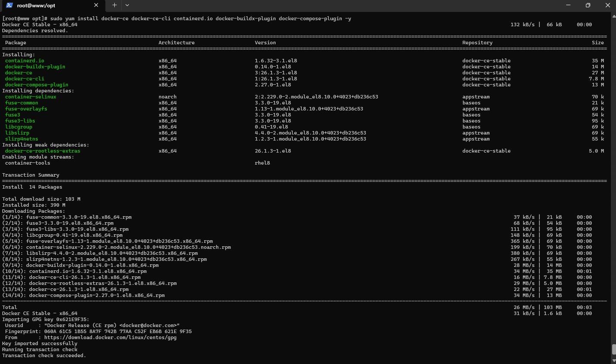This screenshot has width=616, height=364.
Task: Click the '35 M' containerd.io size value
Action: tap(598, 61)
